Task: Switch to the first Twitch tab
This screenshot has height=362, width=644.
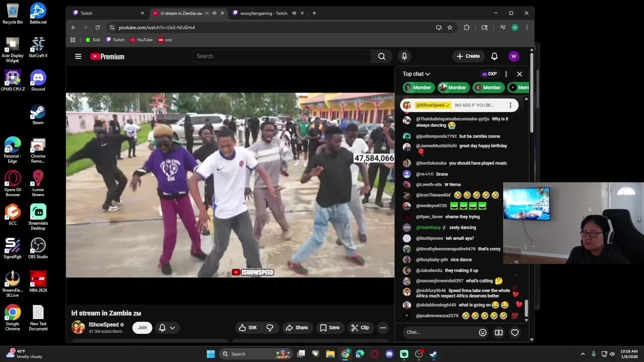Action: tap(108, 13)
